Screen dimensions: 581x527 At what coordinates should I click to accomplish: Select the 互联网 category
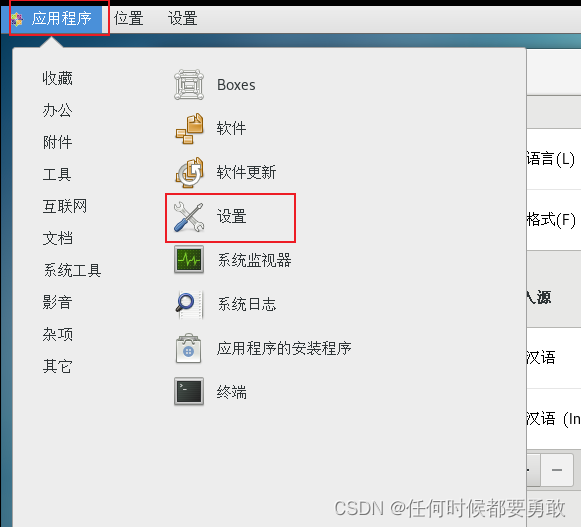tap(65, 206)
